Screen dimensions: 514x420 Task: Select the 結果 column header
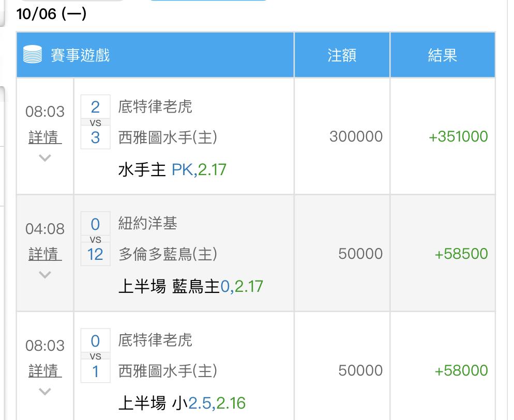pos(443,55)
